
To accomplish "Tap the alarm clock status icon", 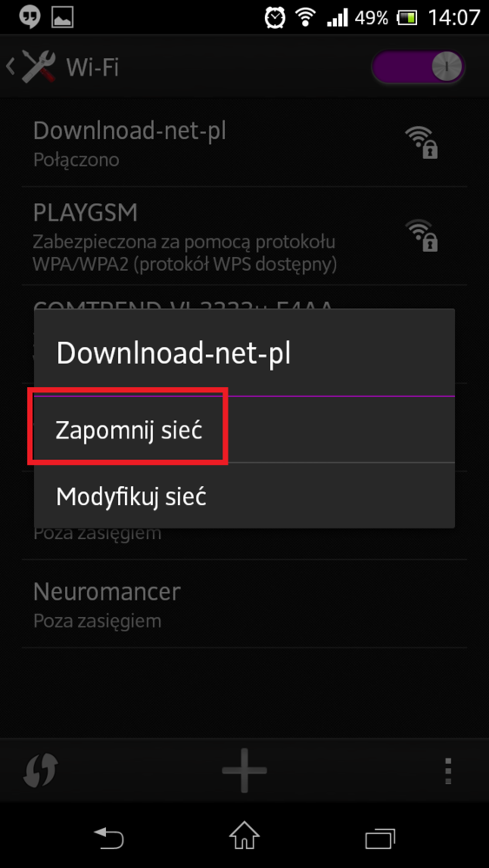I will (x=274, y=17).
